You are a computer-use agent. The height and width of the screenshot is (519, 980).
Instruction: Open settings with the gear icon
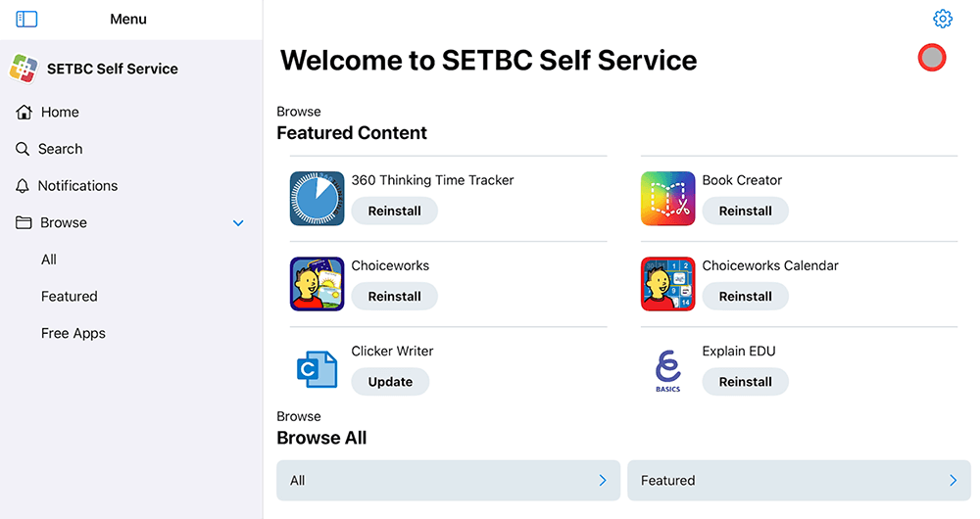pyautogui.click(x=943, y=19)
